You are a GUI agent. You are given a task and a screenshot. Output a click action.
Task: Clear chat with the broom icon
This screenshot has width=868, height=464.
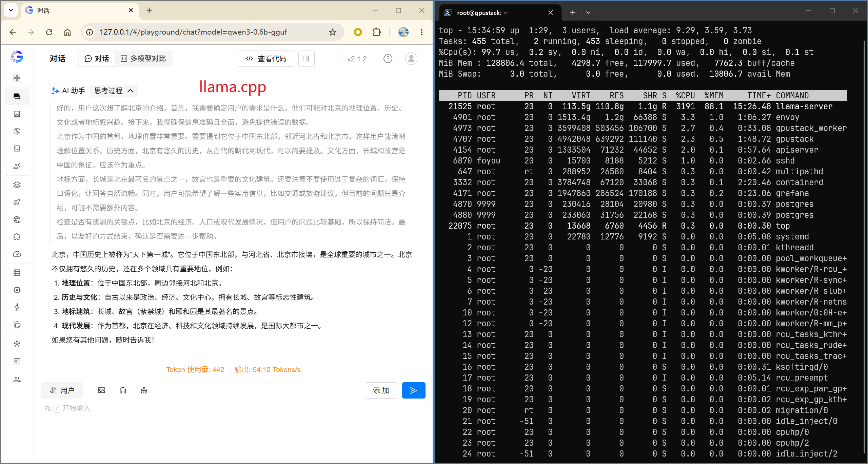144,390
